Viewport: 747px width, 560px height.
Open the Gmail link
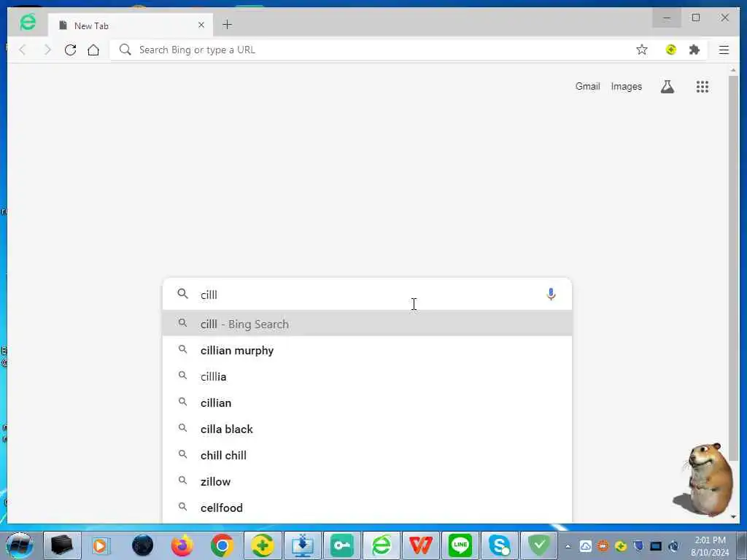click(587, 86)
